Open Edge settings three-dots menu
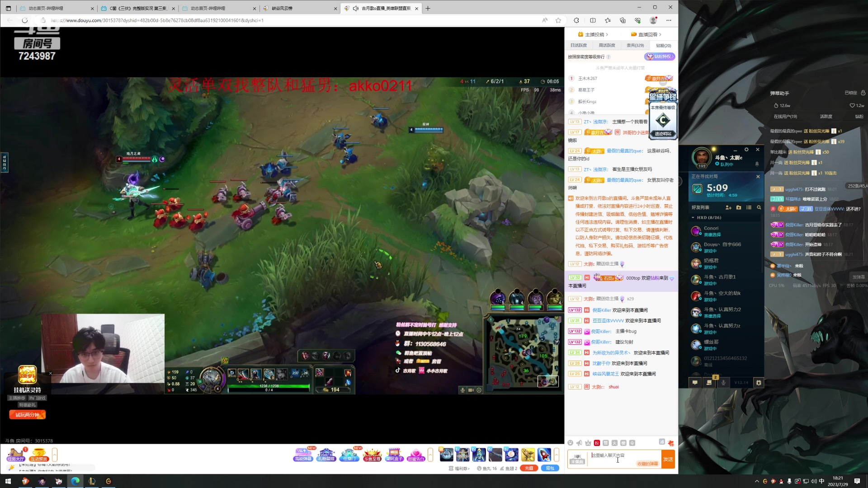Image resolution: width=868 pixels, height=488 pixels. click(669, 20)
